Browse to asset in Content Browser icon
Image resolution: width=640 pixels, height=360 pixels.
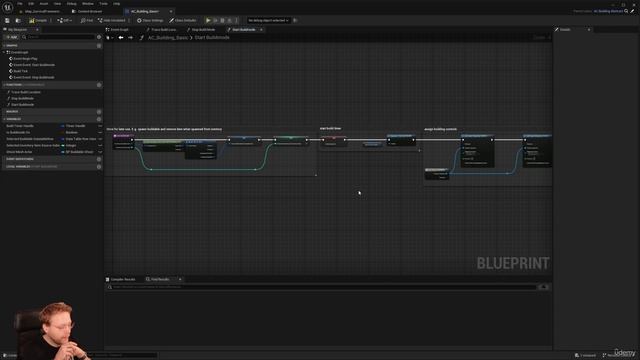18,20
